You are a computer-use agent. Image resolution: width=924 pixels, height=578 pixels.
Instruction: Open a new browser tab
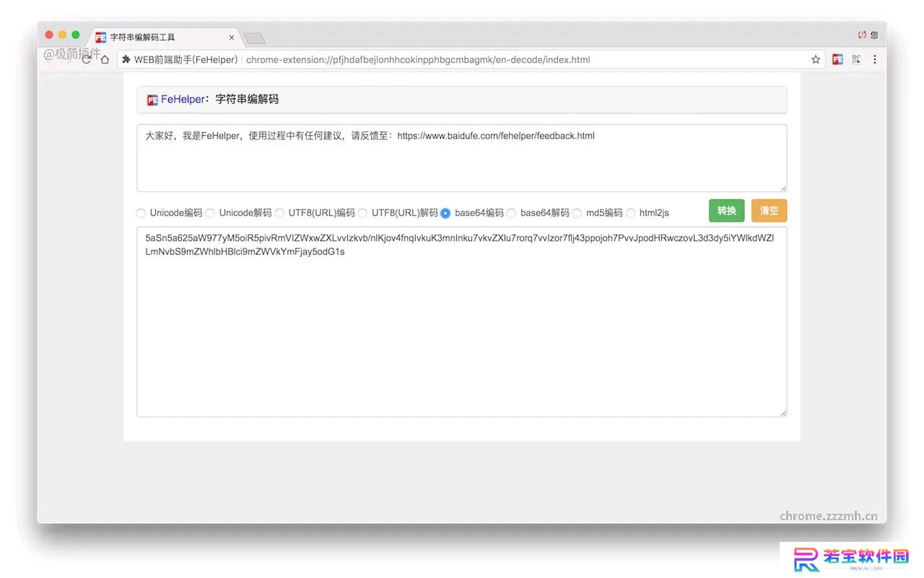point(254,38)
